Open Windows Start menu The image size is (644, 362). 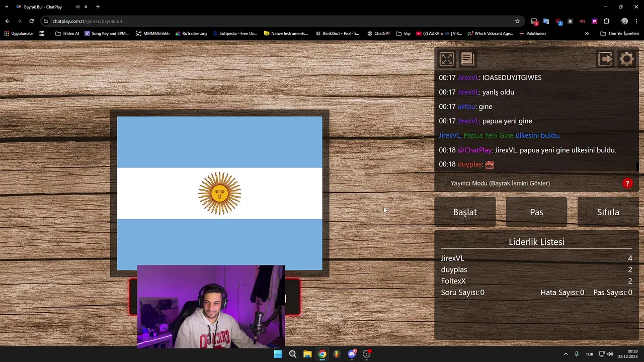[x=278, y=354]
